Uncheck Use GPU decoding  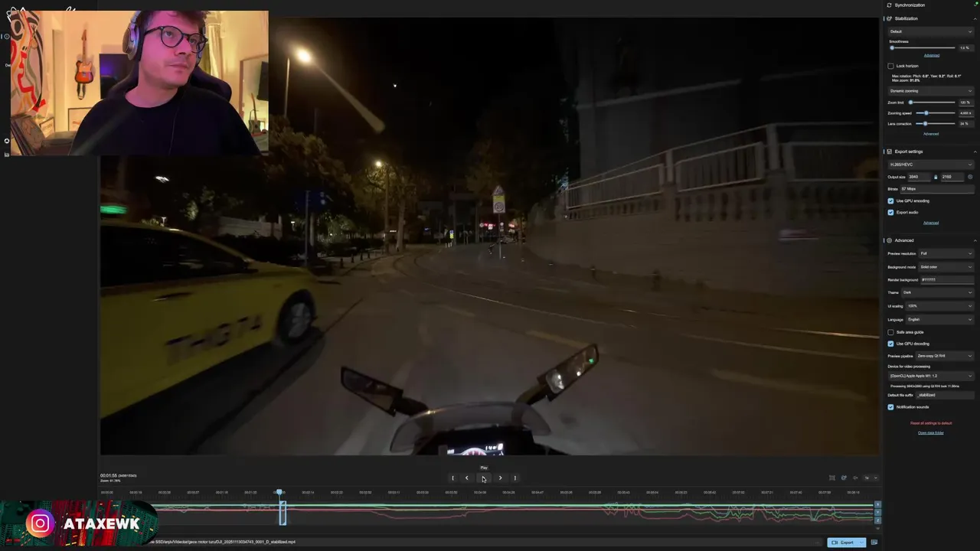pyautogui.click(x=890, y=344)
